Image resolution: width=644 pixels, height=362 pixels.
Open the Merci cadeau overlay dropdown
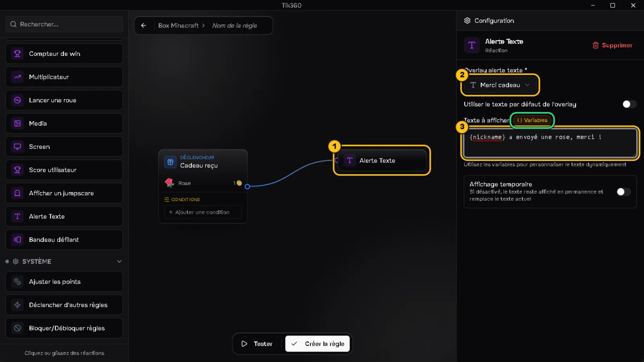coord(500,85)
